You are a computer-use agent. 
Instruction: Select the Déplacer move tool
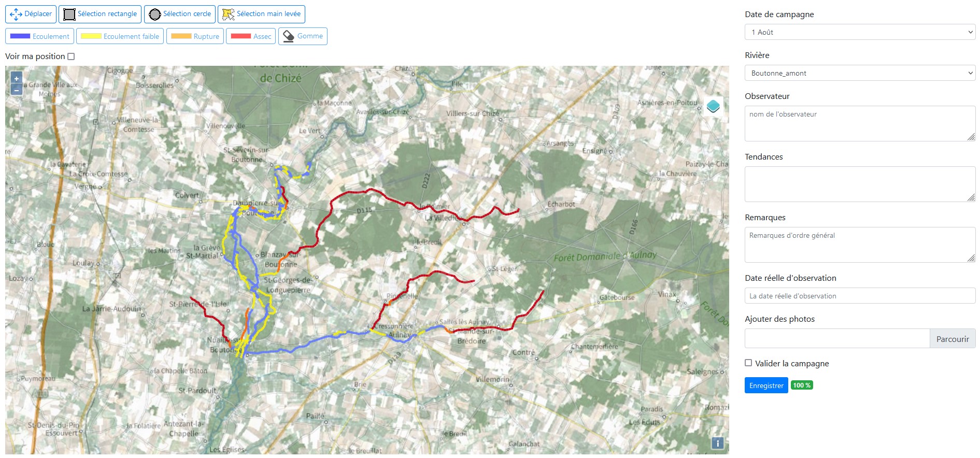[31, 14]
